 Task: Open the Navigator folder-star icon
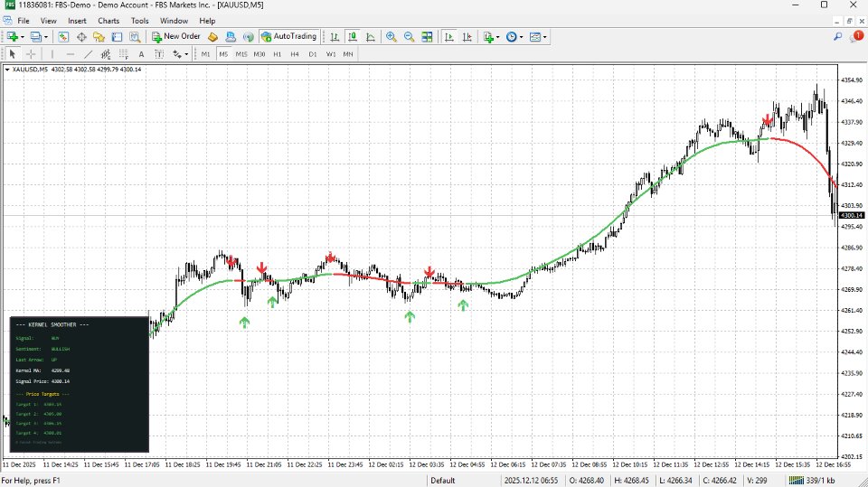pos(99,36)
